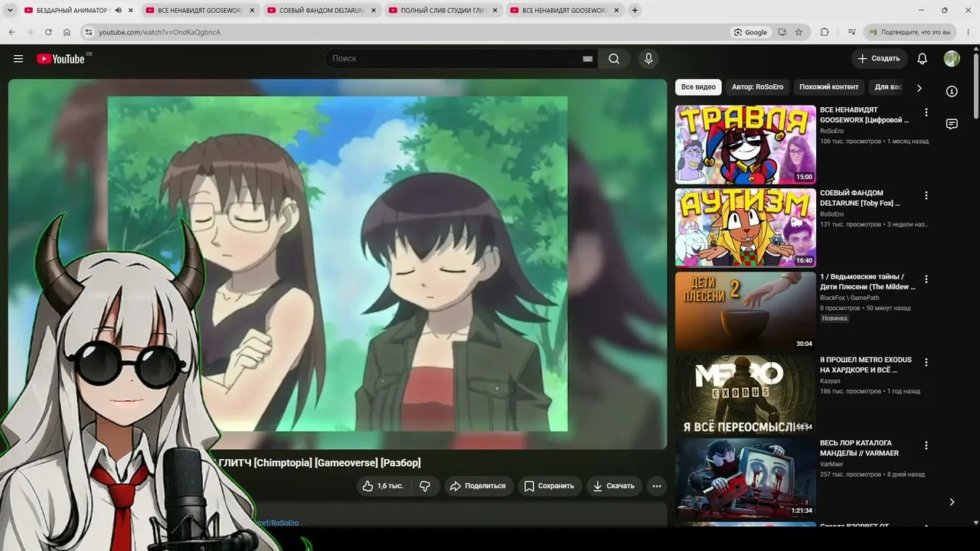Open video title Я ПРОШЕЛ METRO EXODUS
This screenshot has width=980, height=551.
pos(866,364)
